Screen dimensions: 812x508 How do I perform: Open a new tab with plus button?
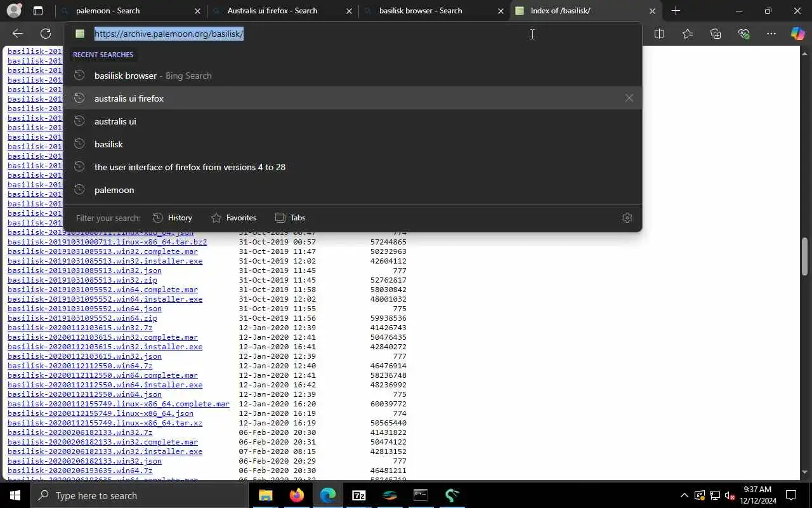coord(676,11)
